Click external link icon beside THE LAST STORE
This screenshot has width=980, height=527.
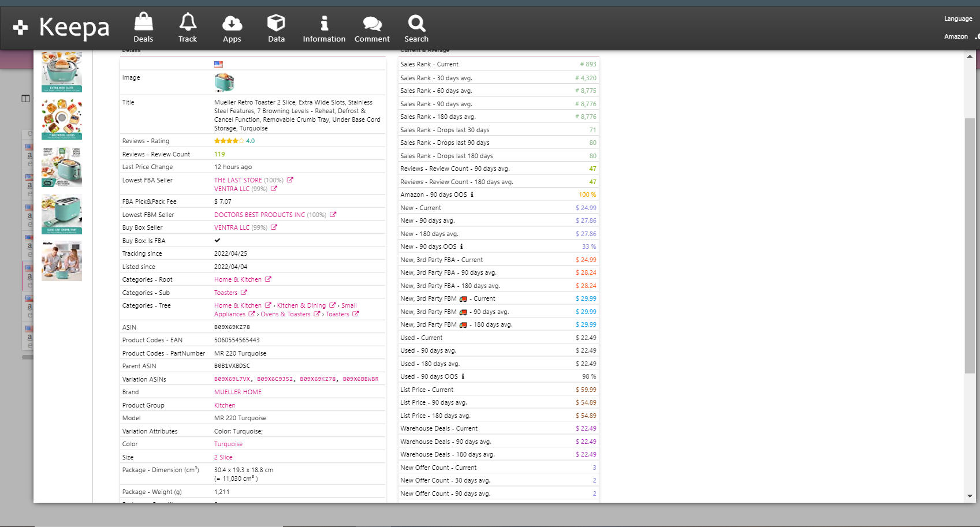click(290, 180)
